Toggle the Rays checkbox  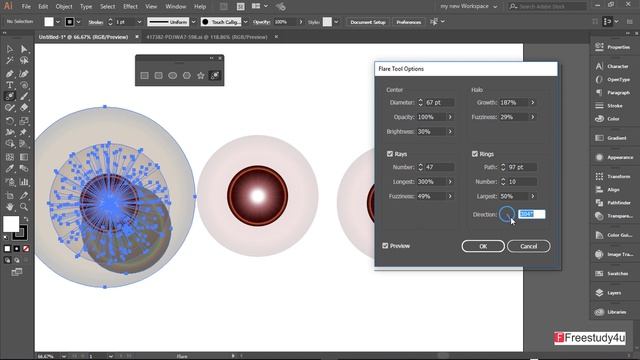point(390,154)
